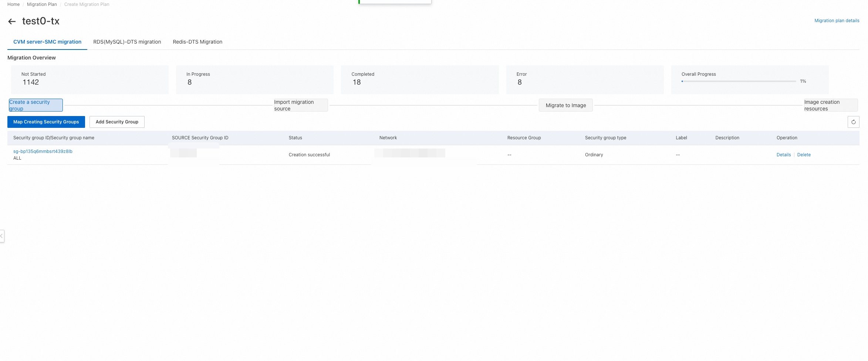The height and width of the screenshot is (361, 868).
Task: Switch to CVM server-SMC migration tab
Action: (x=47, y=42)
